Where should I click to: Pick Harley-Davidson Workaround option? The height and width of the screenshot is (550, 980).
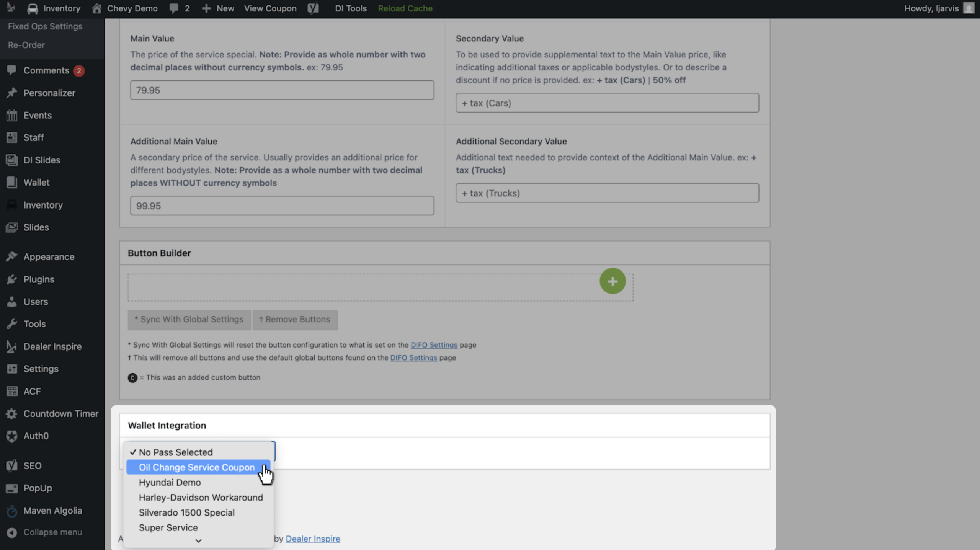(x=198, y=497)
